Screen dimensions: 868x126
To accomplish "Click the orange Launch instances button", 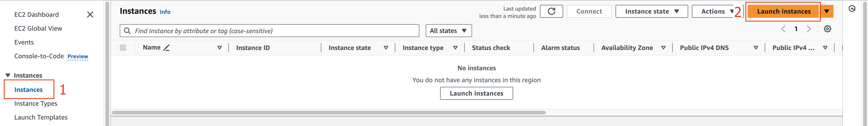I will click(783, 12).
